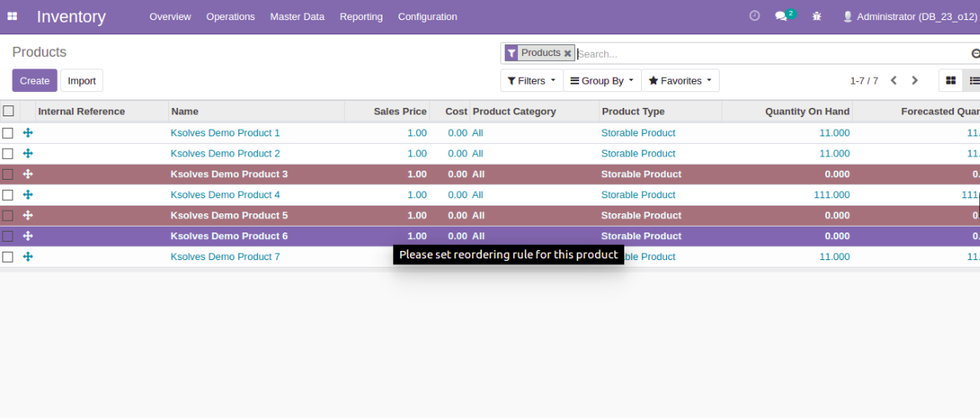Open the Master Data menu
The width and height of the screenshot is (980, 419).
coord(297,17)
